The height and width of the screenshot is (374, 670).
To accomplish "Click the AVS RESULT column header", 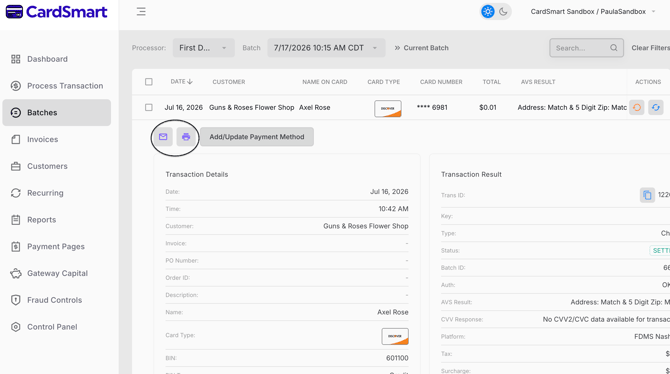I will click(x=538, y=82).
